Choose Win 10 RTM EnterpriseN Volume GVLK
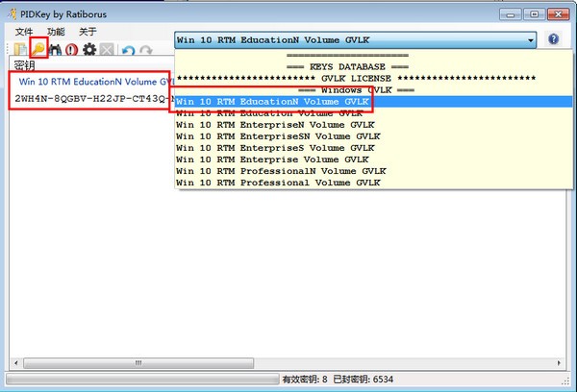This screenshot has height=392, width=577. 374,125
